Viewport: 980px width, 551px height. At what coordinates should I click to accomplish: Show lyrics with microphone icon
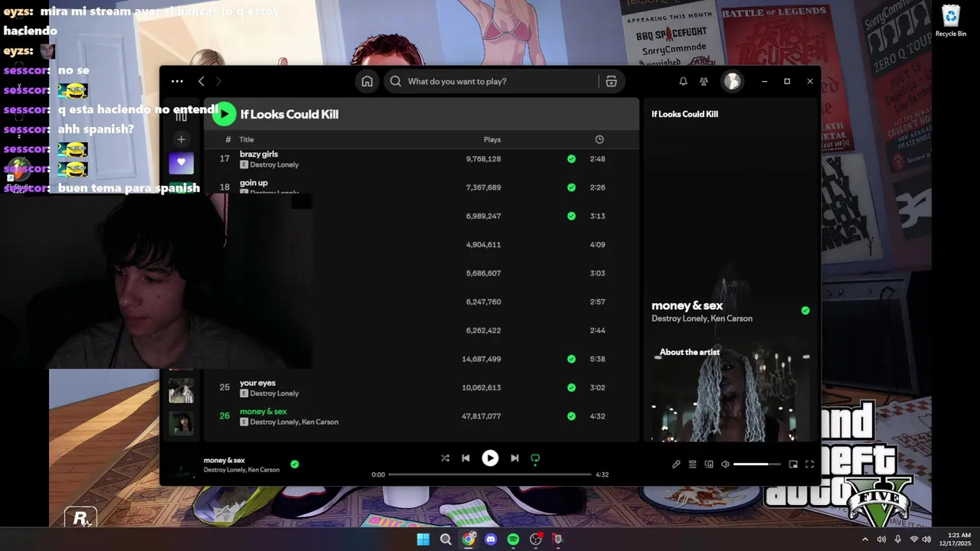pyautogui.click(x=676, y=465)
